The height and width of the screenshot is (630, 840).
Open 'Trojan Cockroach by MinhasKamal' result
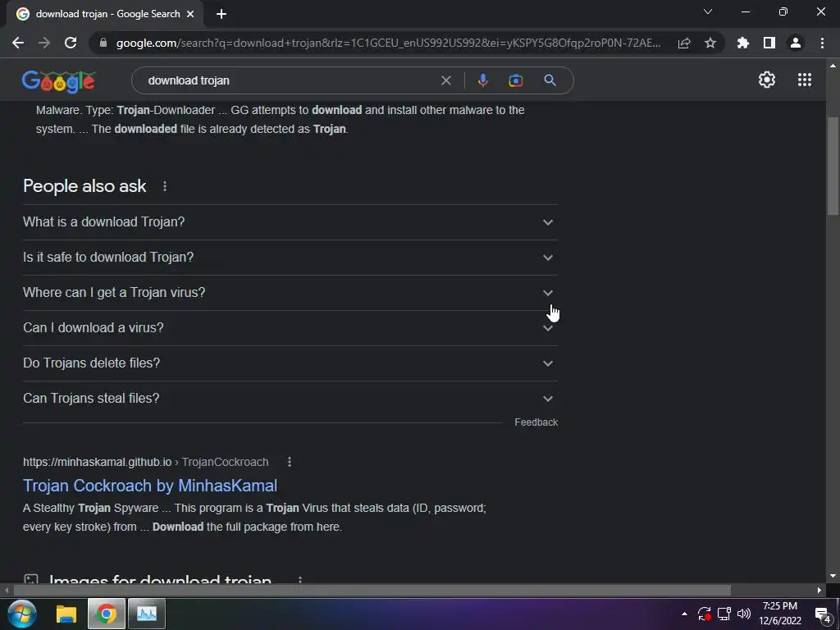[x=150, y=486]
